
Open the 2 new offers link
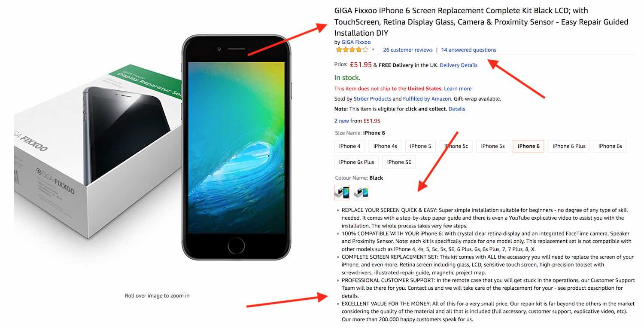point(342,121)
